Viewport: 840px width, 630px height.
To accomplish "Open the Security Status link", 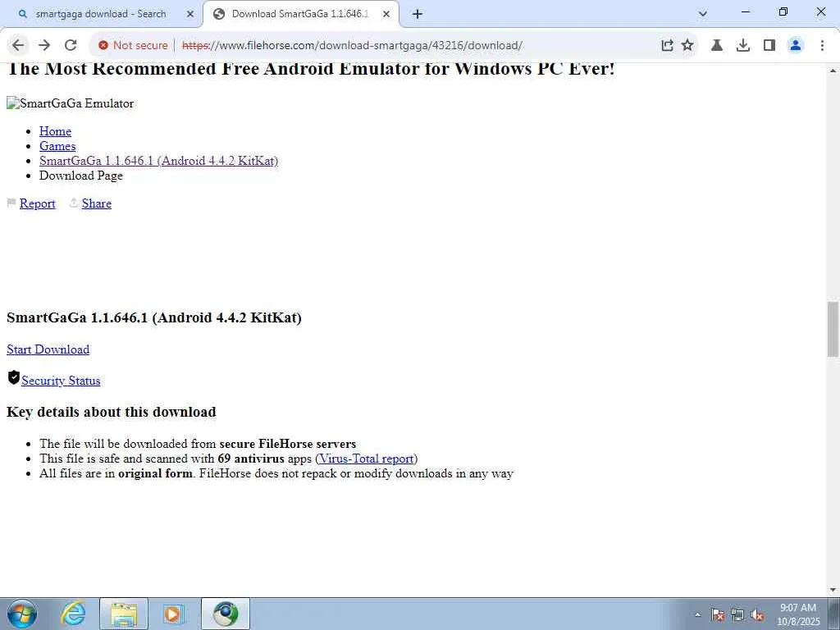I will click(61, 381).
